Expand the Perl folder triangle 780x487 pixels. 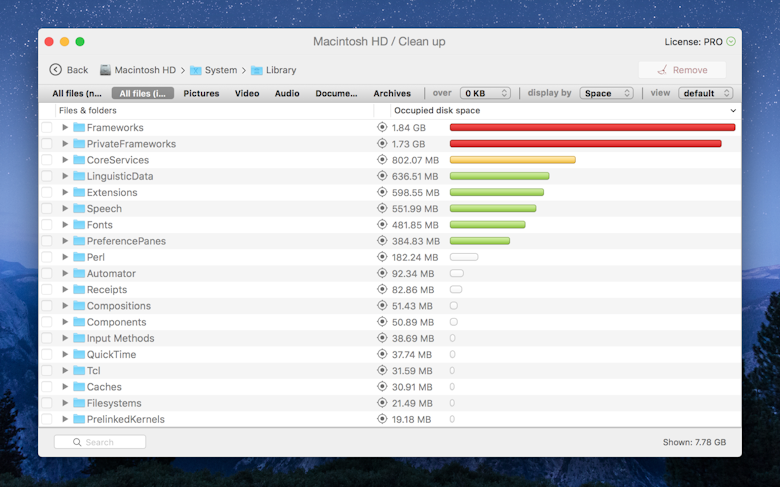point(65,257)
